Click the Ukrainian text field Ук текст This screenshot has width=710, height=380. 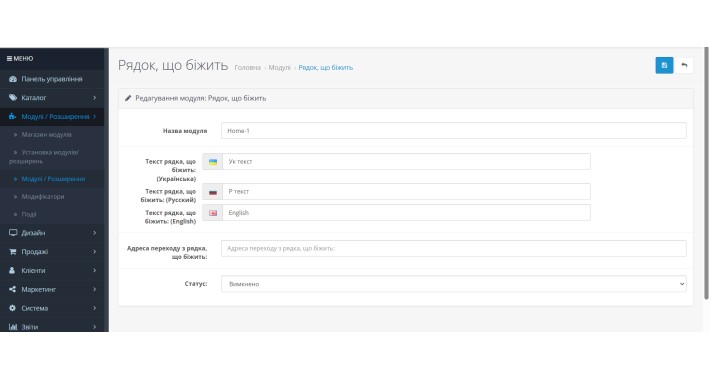pyautogui.click(x=406, y=162)
